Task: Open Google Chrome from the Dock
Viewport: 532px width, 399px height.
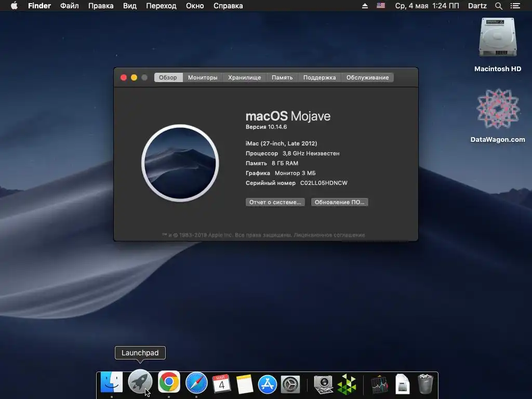Action: 169,382
